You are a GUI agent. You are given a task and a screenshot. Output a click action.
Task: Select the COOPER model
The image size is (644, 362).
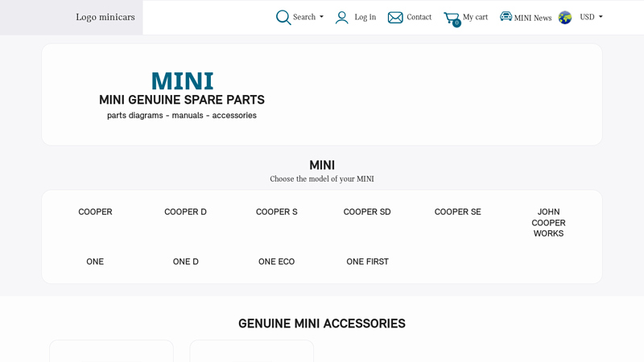coord(95,212)
